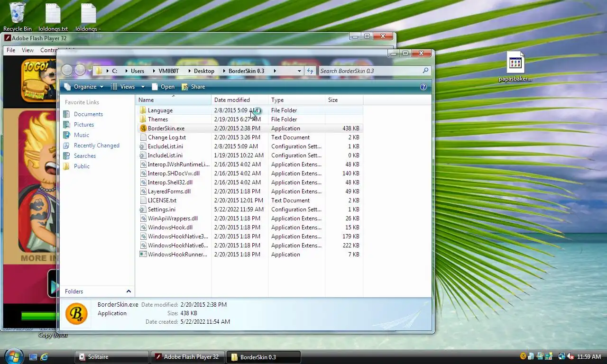This screenshot has height=364, width=607.
Task: Click the Open toolbar button
Action: point(163,87)
